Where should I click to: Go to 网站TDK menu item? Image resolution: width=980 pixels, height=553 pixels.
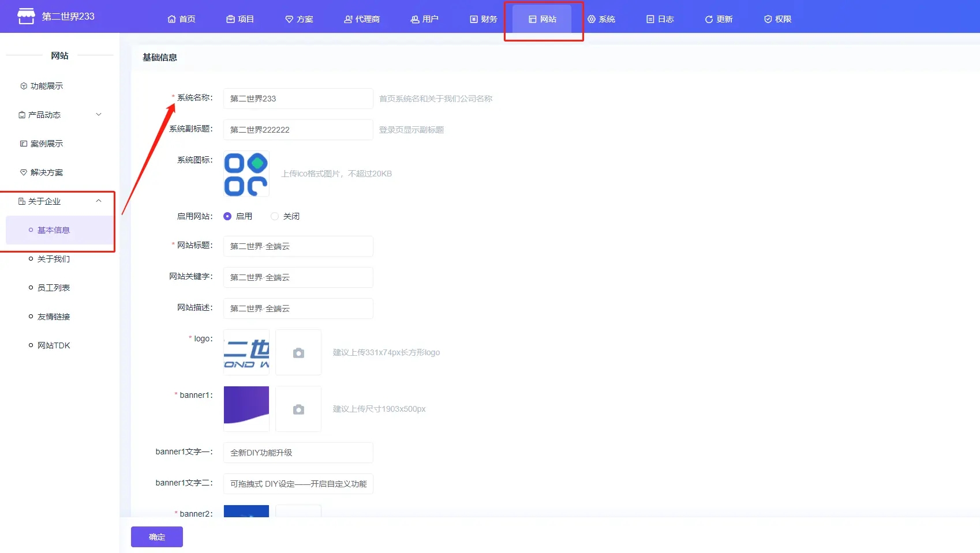click(x=54, y=345)
